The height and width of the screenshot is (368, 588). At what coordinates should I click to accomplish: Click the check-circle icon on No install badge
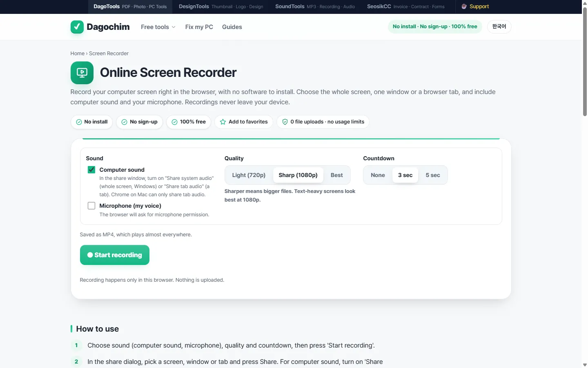pyautogui.click(x=79, y=122)
